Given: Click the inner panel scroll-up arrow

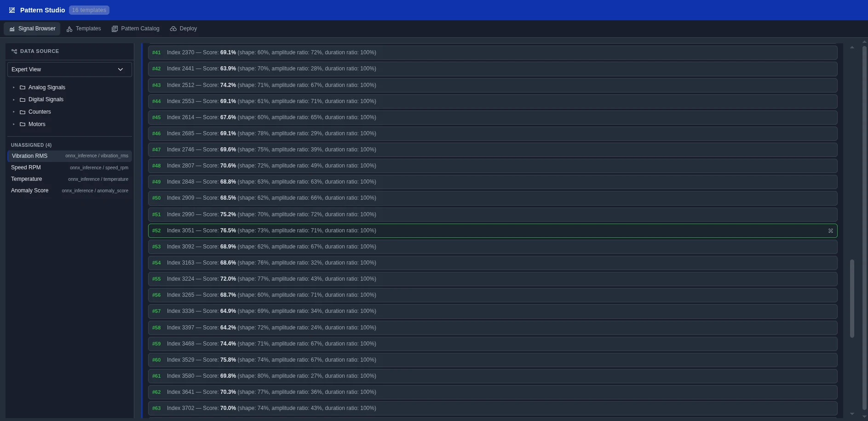Looking at the screenshot, I should (852, 47).
